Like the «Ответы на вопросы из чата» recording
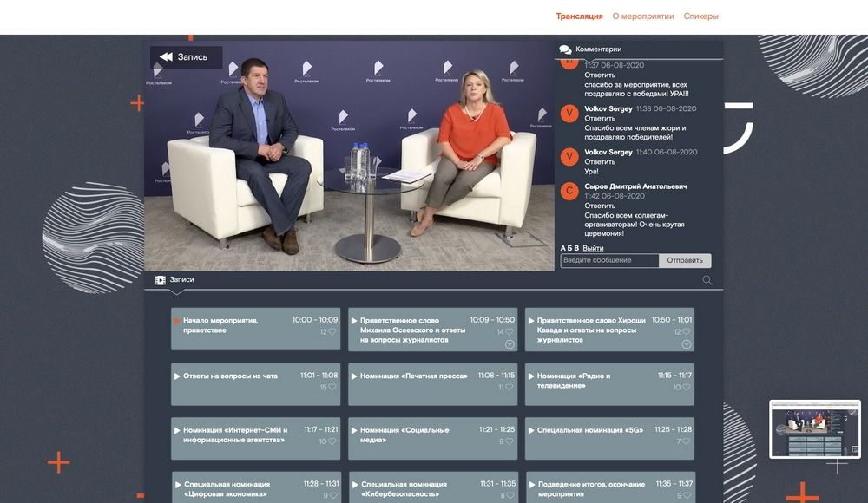This screenshot has height=503, width=868. coord(330,387)
